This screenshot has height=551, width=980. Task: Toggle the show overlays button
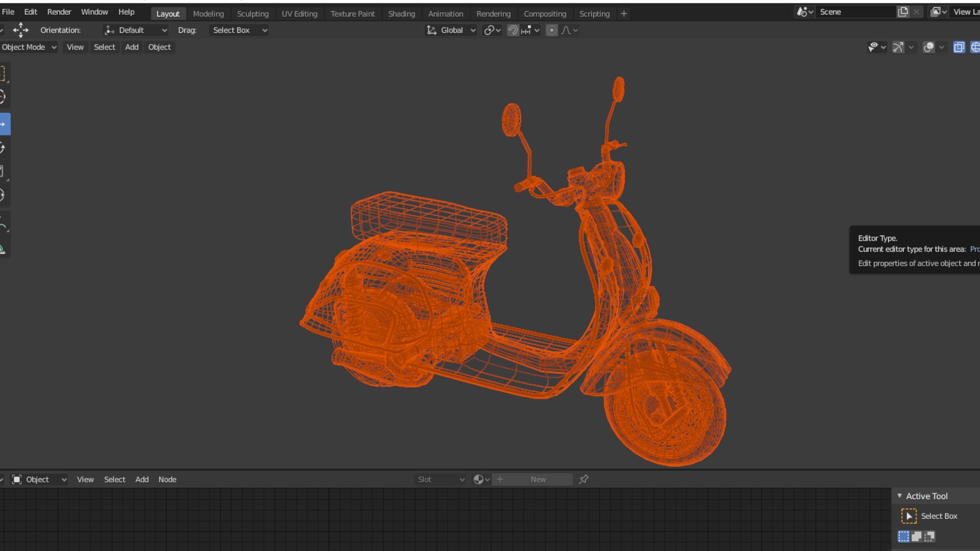(x=929, y=47)
